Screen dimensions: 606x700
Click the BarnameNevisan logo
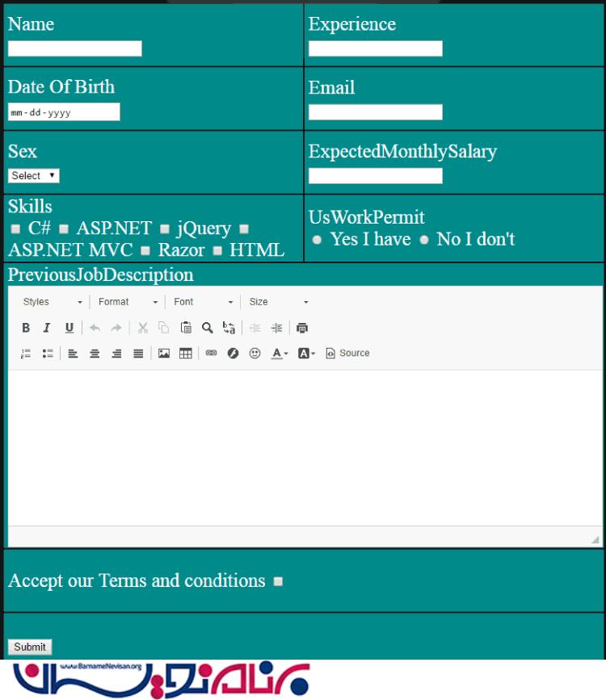tap(161, 680)
